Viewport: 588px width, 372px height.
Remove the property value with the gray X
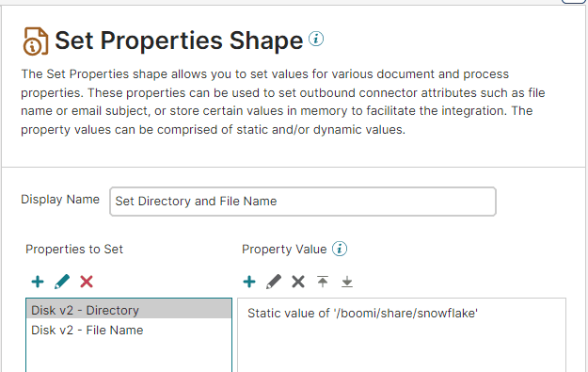(x=298, y=282)
